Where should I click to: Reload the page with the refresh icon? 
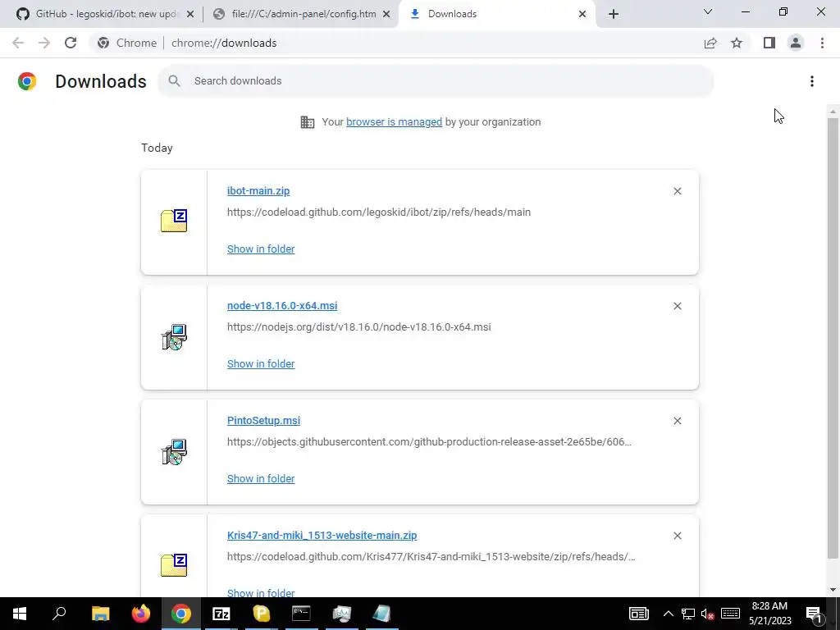click(x=71, y=43)
